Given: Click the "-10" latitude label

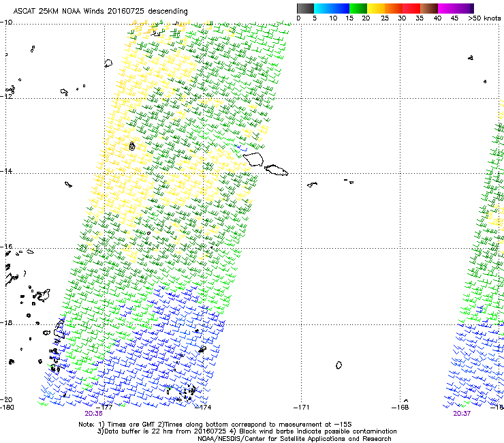Looking at the screenshot, I should 6,22.
